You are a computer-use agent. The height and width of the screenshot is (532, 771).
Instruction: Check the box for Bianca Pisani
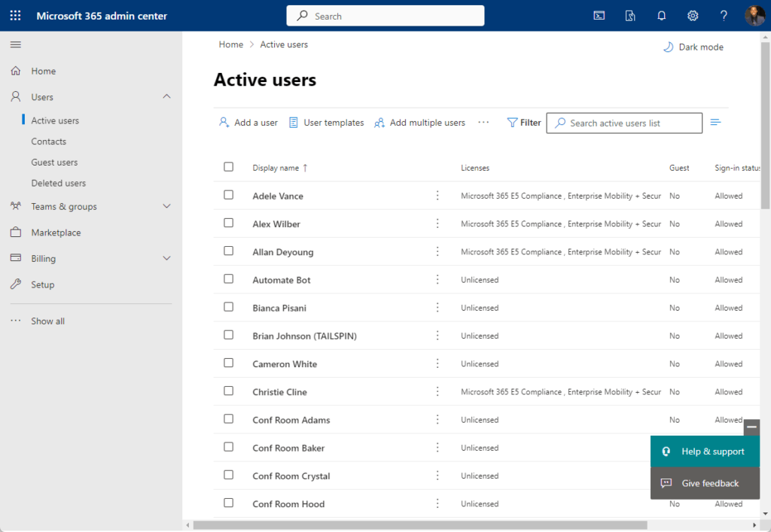point(229,307)
